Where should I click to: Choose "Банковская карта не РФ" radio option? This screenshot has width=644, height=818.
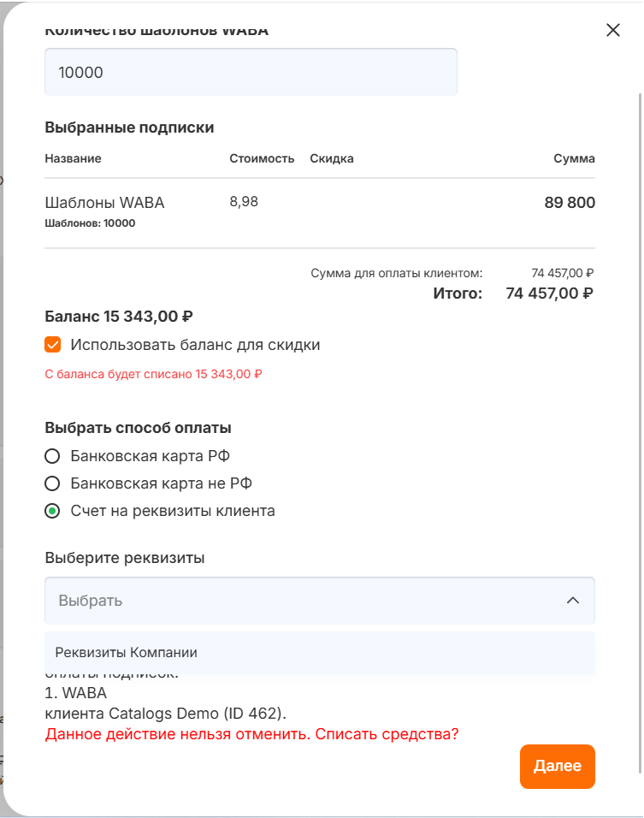click(x=53, y=483)
